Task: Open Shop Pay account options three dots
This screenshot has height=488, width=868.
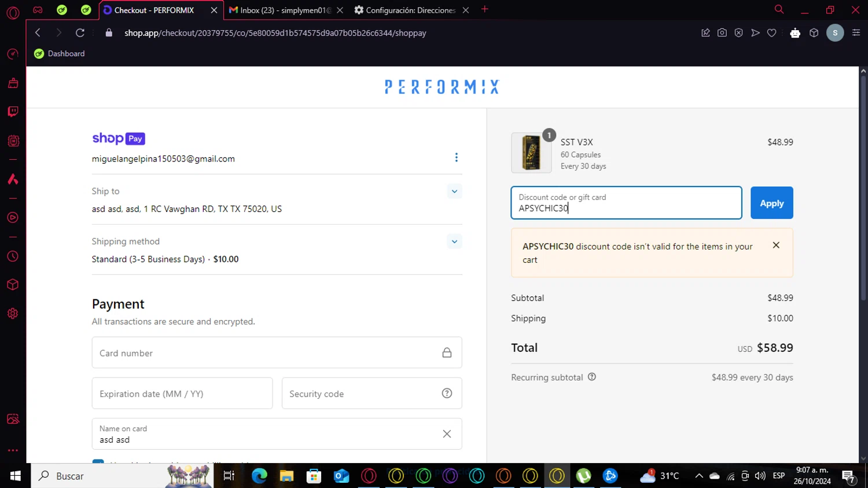Action: 456,157
